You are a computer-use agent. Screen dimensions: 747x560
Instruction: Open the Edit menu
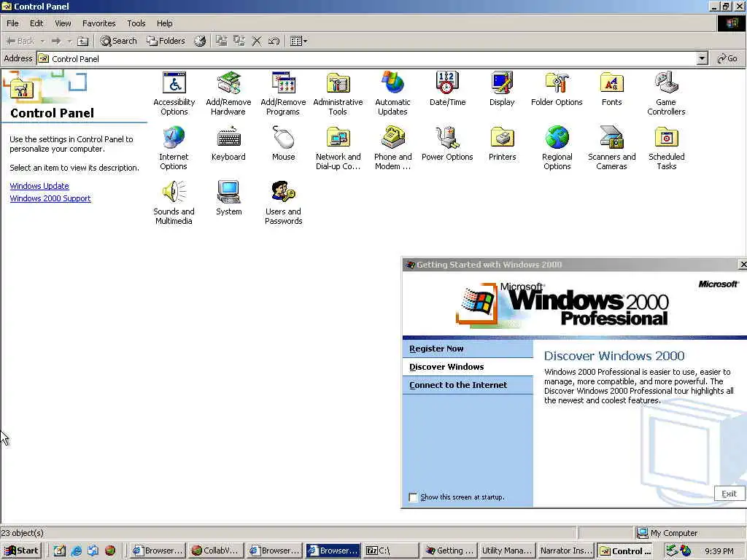(x=36, y=23)
